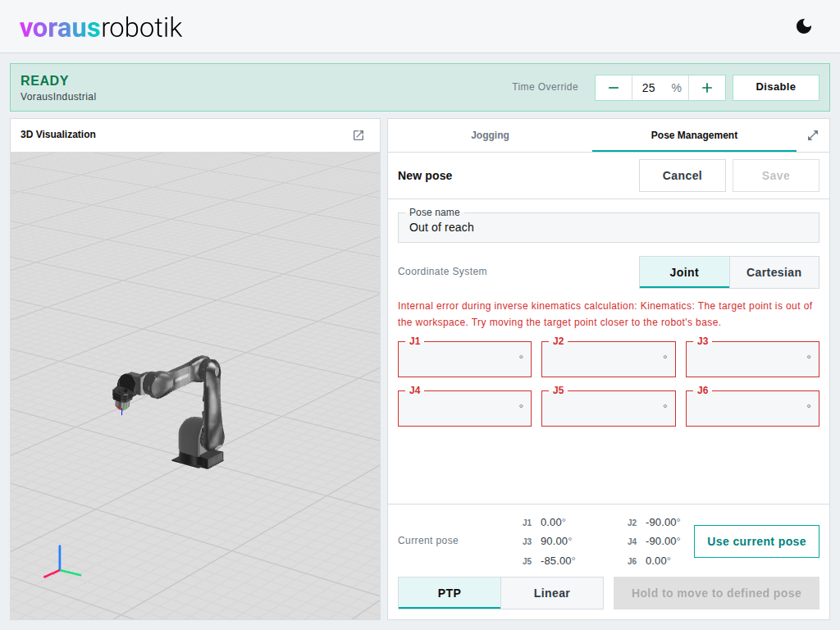Click the Current pose label
This screenshot has height=630, width=840.
[x=427, y=541]
